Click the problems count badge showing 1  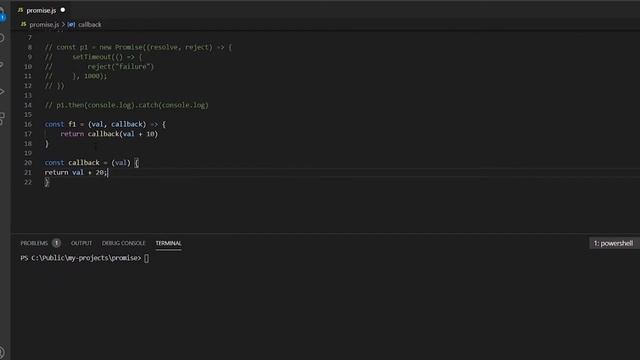coord(56,243)
